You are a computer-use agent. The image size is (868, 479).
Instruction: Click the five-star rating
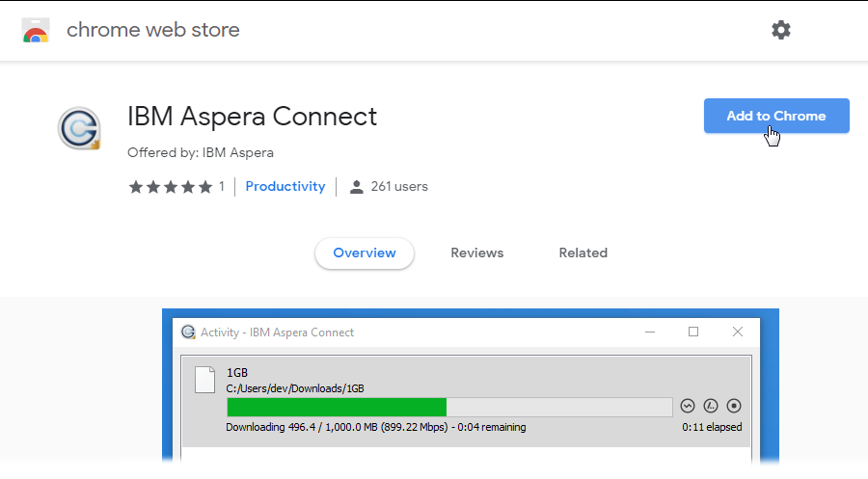pos(170,187)
